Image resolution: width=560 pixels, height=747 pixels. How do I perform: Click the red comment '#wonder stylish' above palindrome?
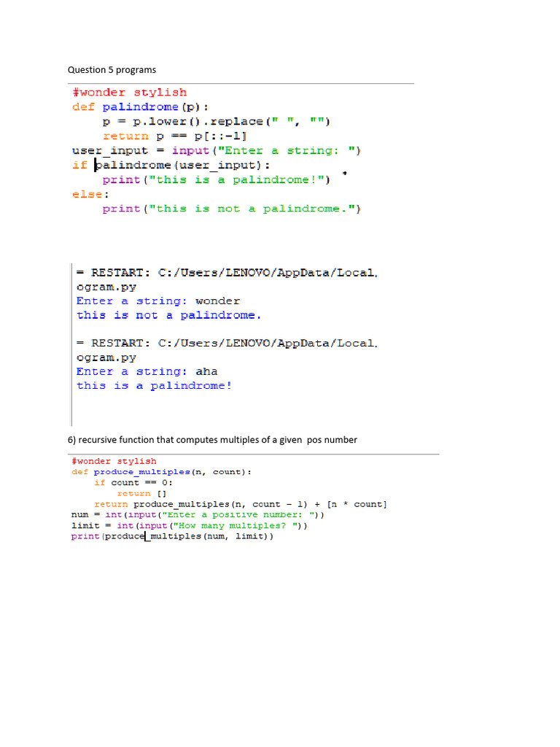pyautogui.click(x=130, y=93)
